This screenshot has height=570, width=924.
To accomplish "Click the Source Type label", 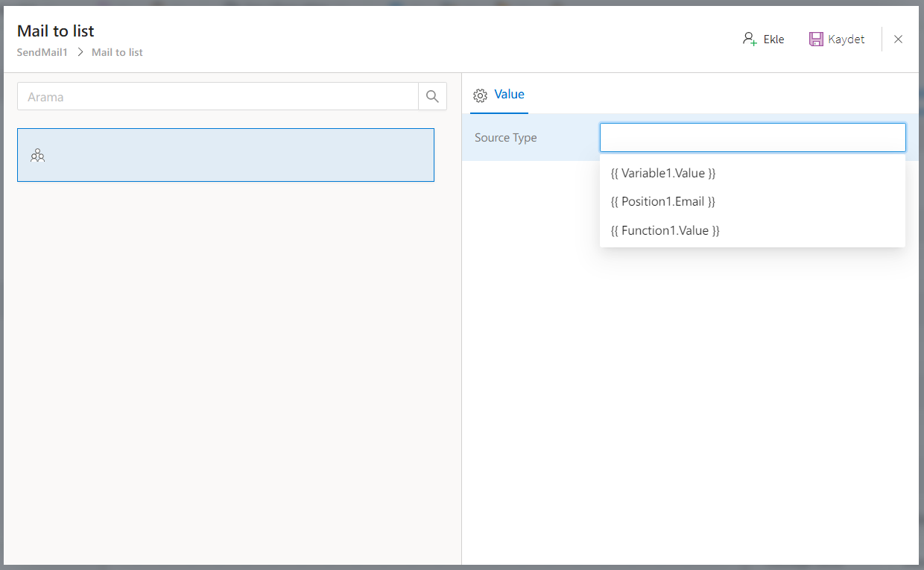I will point(505,138).
